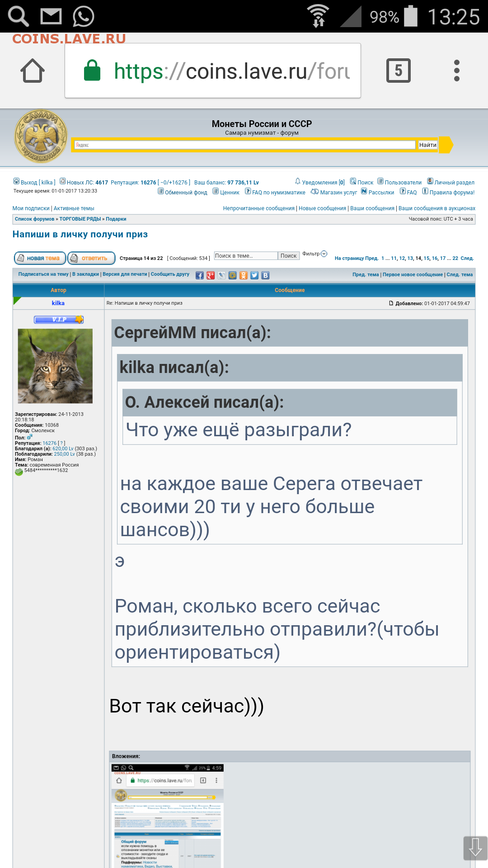
Task: Share the topic on Facebook
Action: tap(200, 275)
